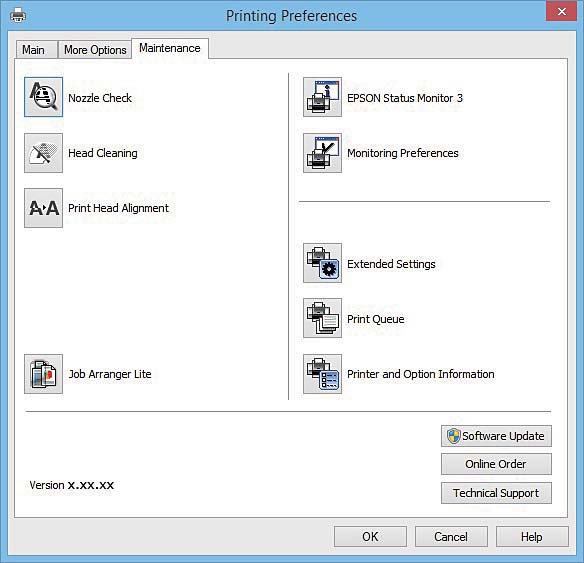Open Extended Settings gear-printer icon
The width and height of the screenshot is (584, 563).
(323, 263)
